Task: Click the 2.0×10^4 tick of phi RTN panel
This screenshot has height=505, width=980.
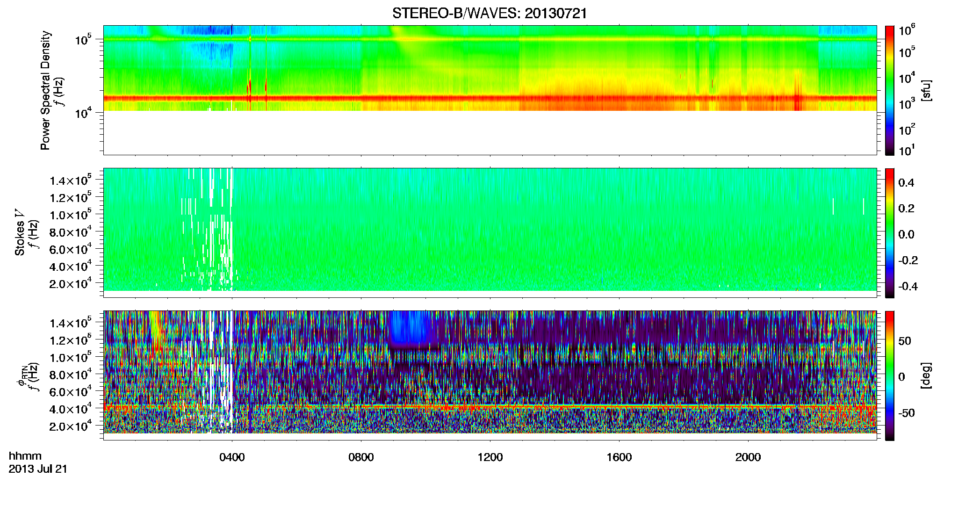Action: [x=71, y=426]
